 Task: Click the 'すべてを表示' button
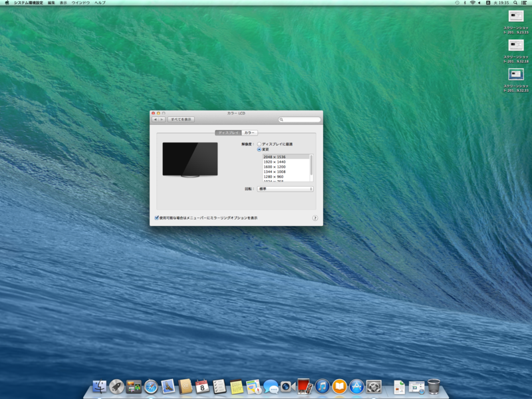coord(181,120)
